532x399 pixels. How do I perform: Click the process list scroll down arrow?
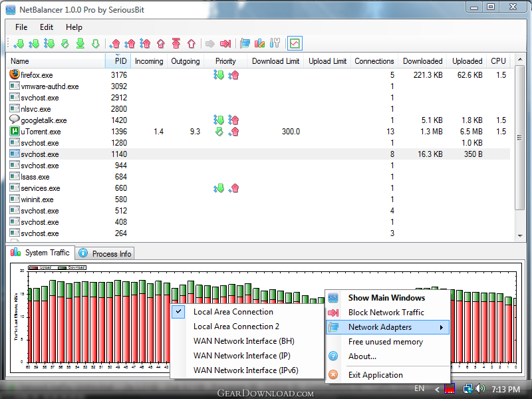[x=520, y=236]
